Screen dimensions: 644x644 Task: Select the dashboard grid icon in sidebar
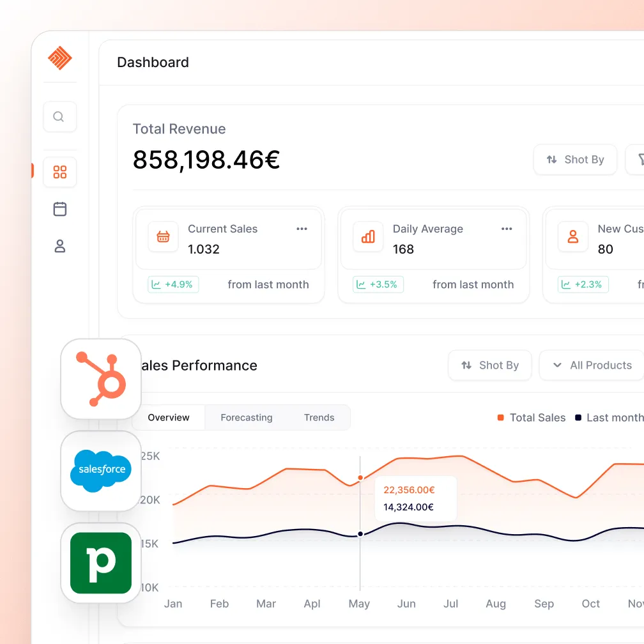click(59, 172)
